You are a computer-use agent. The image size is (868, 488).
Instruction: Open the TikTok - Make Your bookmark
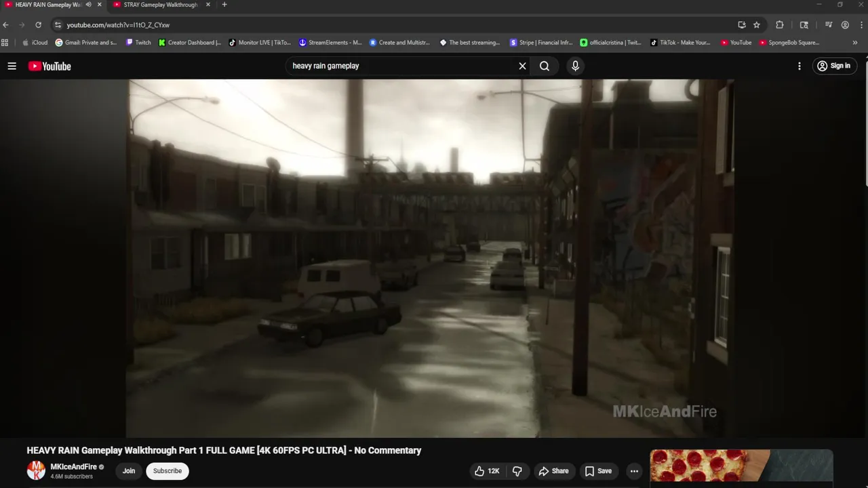680,43
